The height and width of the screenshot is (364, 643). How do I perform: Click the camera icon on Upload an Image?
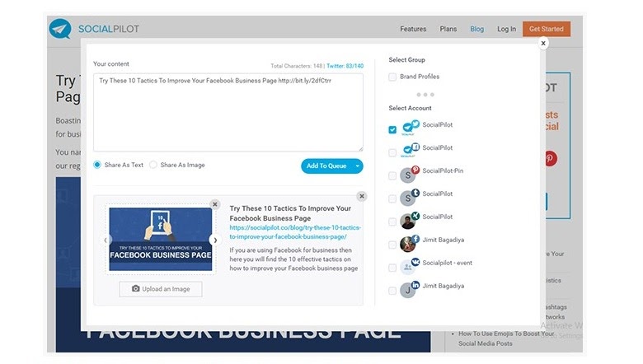136,289
